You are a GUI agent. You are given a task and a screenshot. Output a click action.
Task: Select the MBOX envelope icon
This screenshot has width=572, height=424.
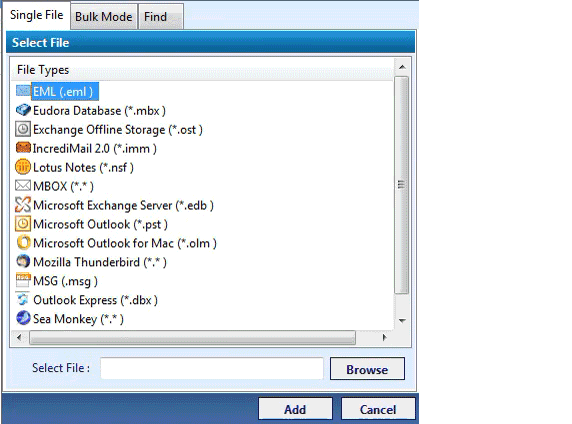[x=23, y=186]
